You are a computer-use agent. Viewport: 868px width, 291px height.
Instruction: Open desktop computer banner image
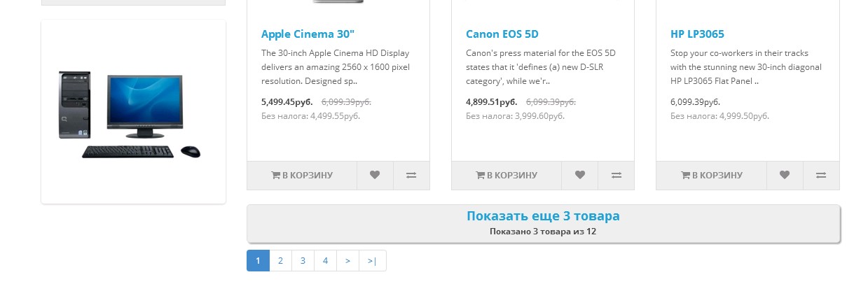pyautogui.click(x=133, y=112)
